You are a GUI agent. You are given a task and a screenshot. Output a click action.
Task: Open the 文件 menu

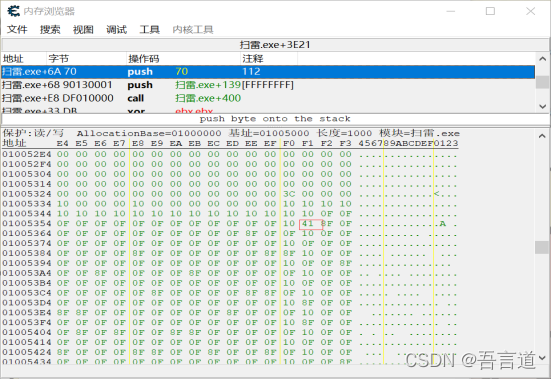17,30
